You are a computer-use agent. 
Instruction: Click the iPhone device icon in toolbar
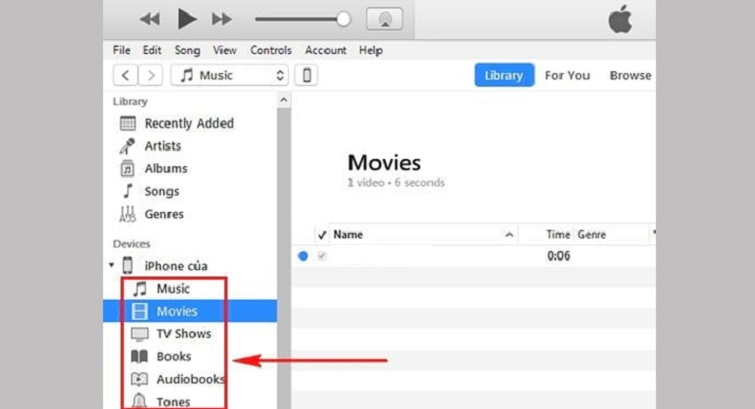tap(306, 75)
